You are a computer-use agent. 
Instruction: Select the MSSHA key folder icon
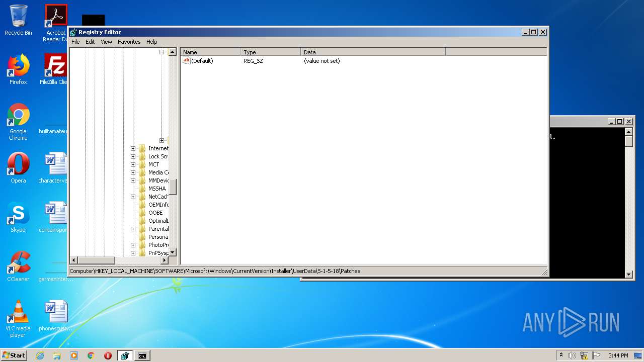point(142,189)
